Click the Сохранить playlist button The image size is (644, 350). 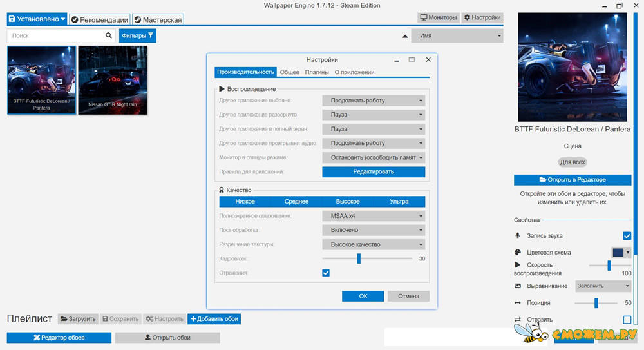click(120, 319)
